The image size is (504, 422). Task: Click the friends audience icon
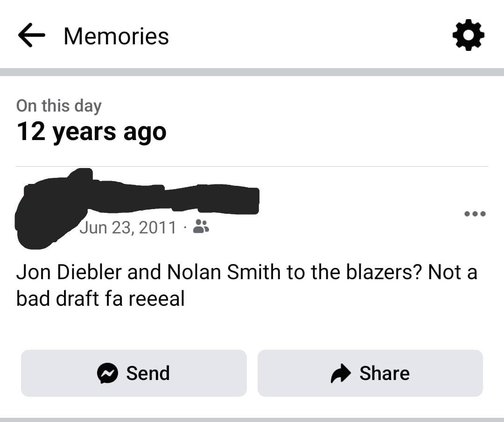click(201, 227)
